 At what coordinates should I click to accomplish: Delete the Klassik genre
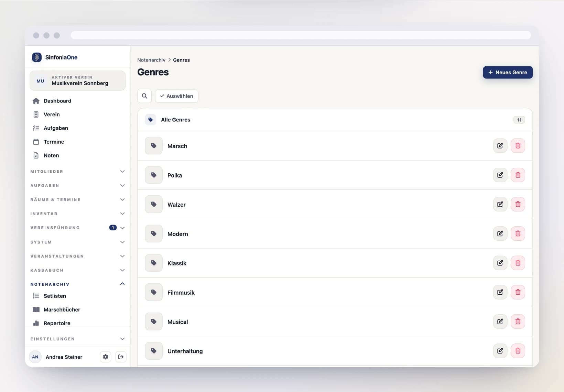[518, 263]
